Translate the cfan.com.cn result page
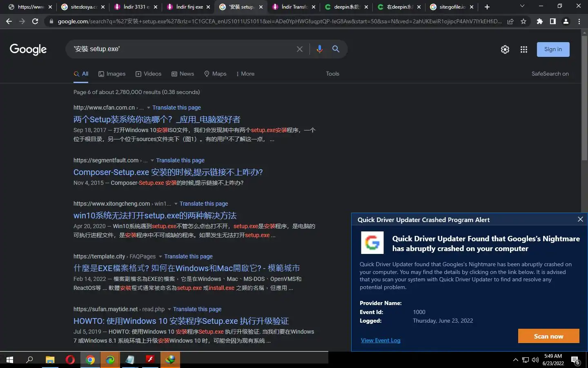The width and height of the screenshot is (588, 368). (x=176, y=108)
